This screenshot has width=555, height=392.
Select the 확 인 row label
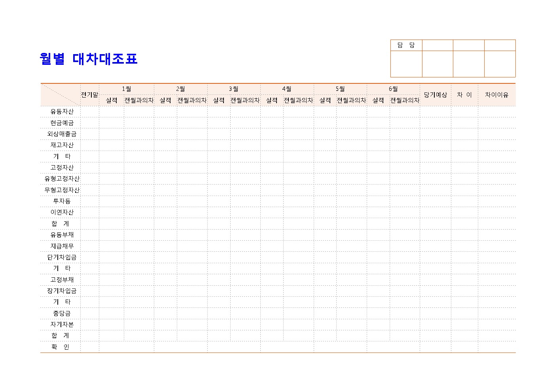[61, 347]
